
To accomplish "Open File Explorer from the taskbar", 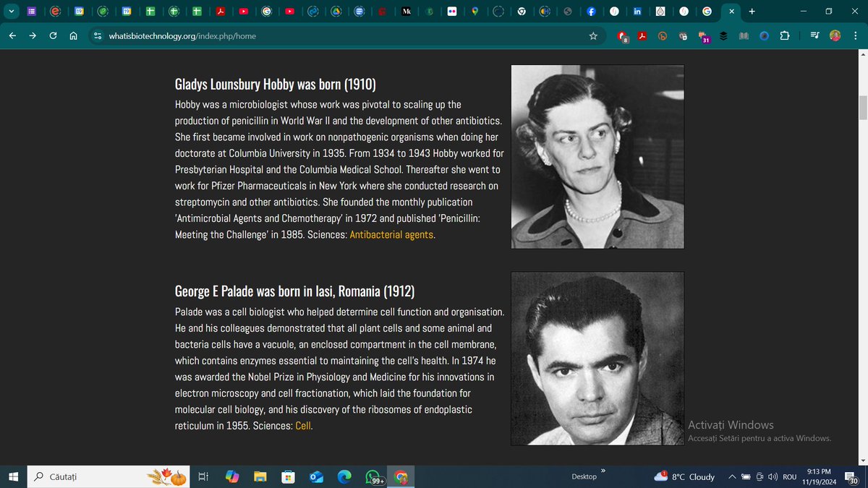I will point(260,476).
